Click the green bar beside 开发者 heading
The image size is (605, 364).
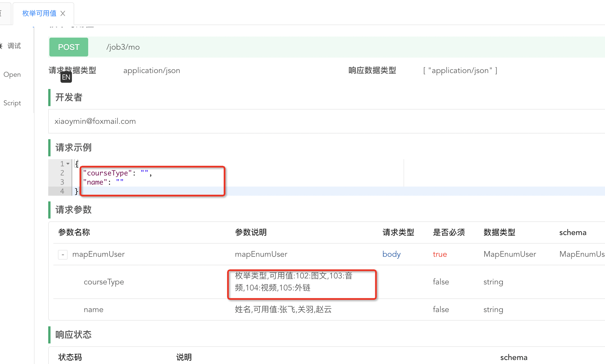[50, 97]
